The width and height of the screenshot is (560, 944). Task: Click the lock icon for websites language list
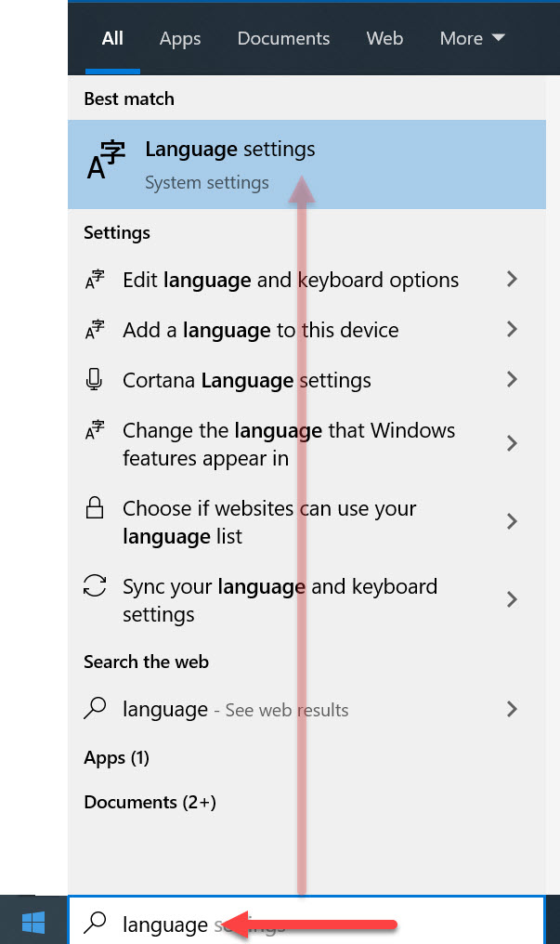pyautogui.click(x=94, y=508)
